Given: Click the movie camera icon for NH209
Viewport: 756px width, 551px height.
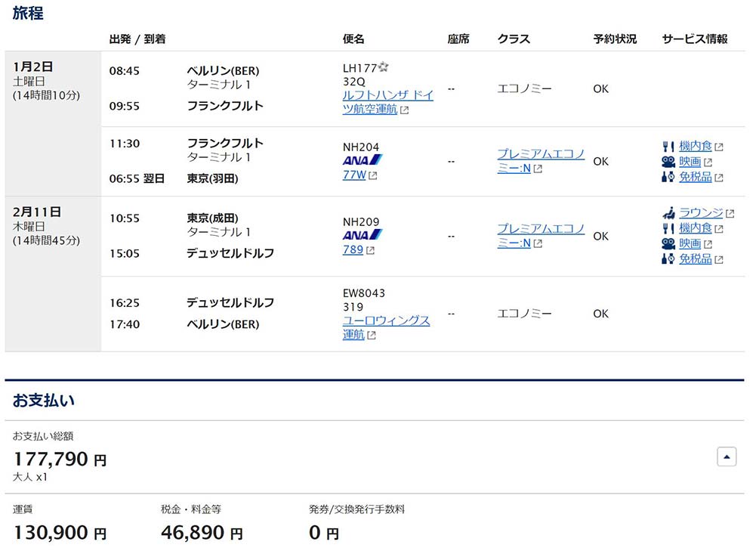Looking at the screenshot, I should [x=668, y=243].
